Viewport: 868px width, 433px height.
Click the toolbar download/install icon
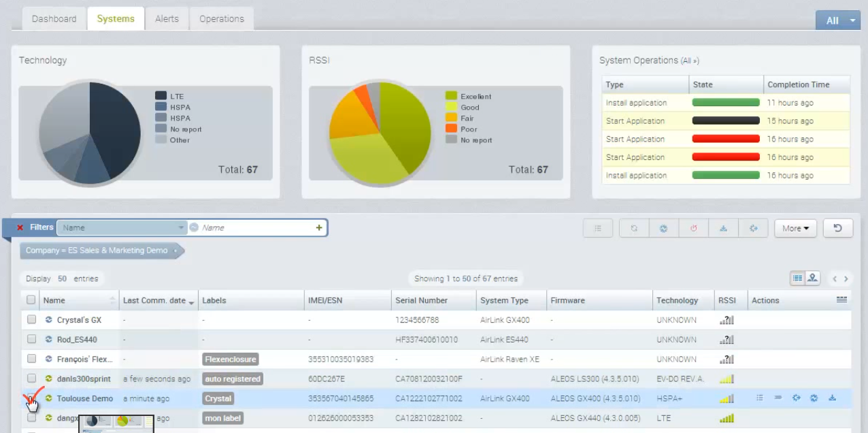coord(724,229)
